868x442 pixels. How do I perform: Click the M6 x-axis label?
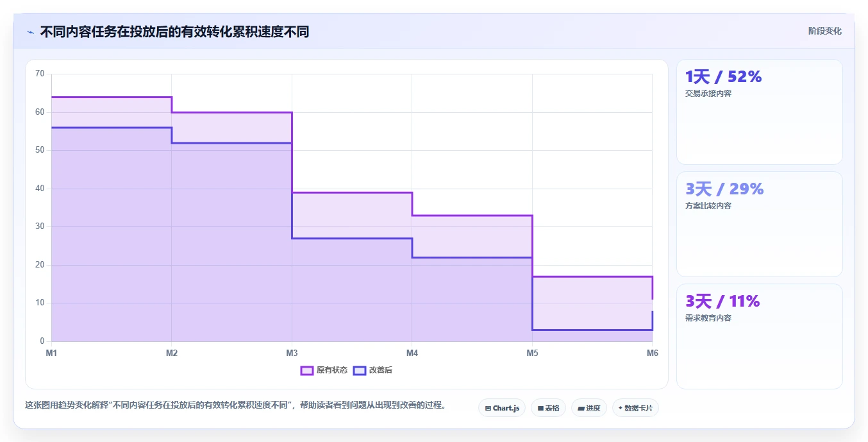652,353
